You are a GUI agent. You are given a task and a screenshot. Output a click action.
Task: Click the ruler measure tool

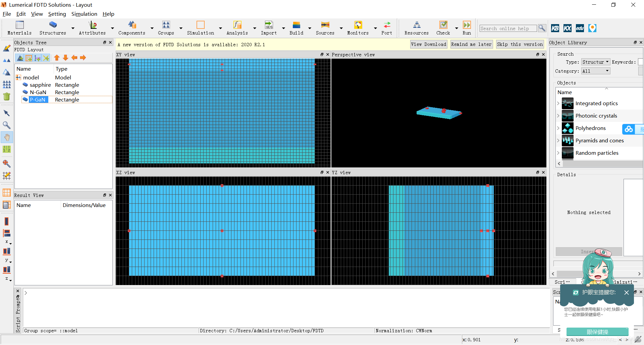tap(7, 149)
